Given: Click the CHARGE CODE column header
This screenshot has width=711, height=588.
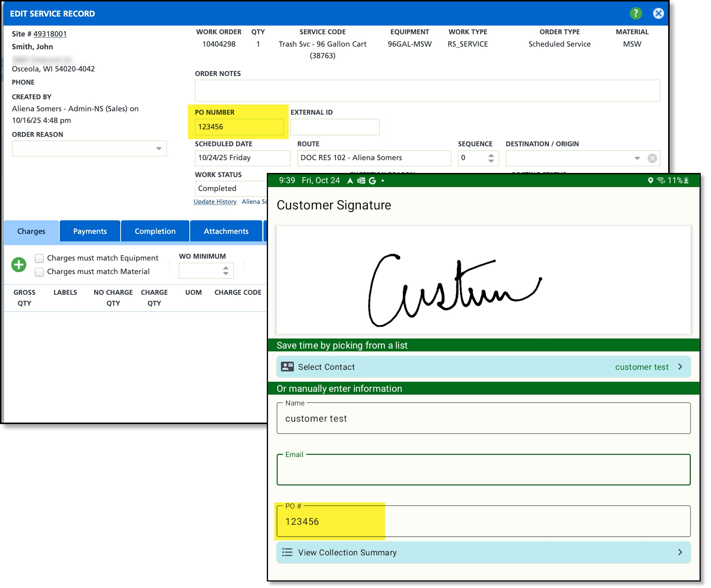Looking at the screenshot, I should tap(238, 292).
